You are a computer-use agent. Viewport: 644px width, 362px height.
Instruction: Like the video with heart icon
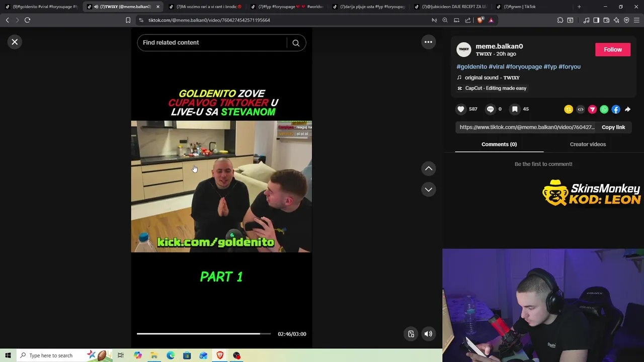click(461, 109)
